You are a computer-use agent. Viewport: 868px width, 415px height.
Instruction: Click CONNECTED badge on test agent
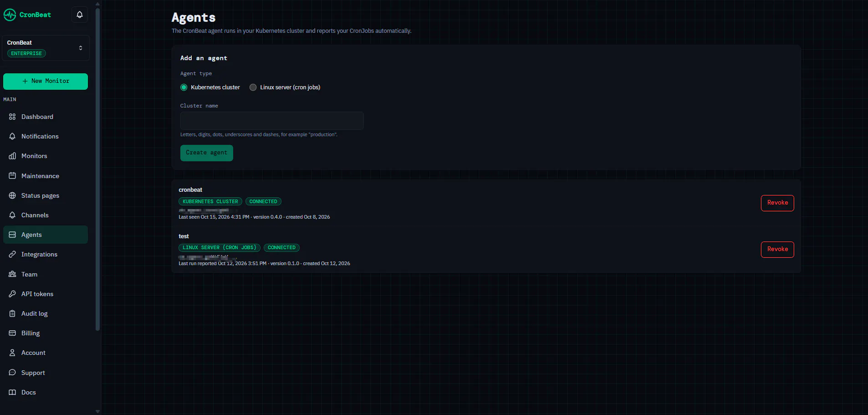coord(281,248)
